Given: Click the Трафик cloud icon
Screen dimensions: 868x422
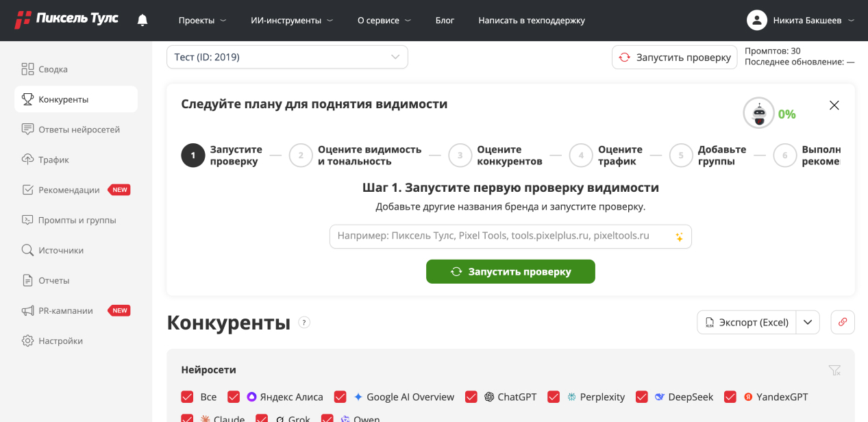Looking at the screenshot, I should click(27, 160).
